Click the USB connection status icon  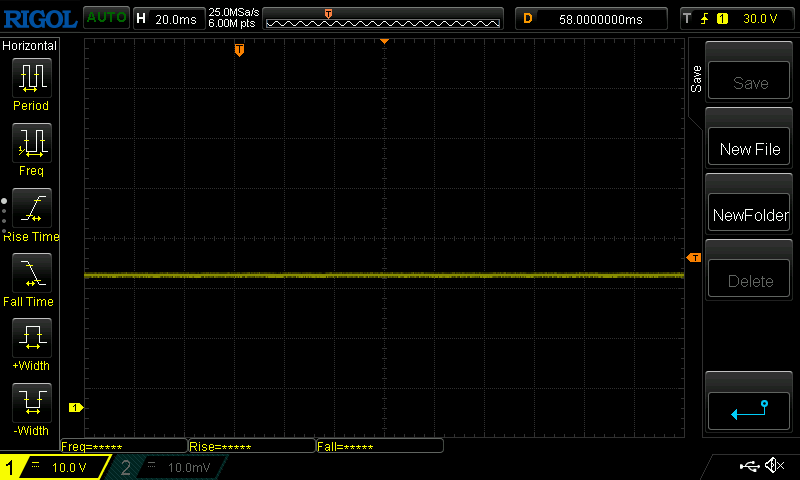point(749,466)
